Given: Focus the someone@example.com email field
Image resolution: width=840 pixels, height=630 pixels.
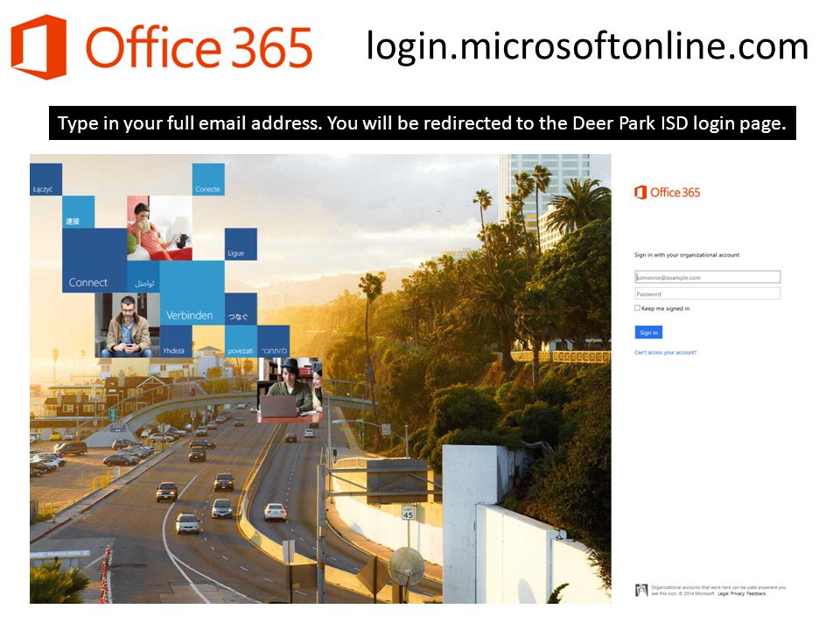Looking at the screenshot, I should coord(707,277).
